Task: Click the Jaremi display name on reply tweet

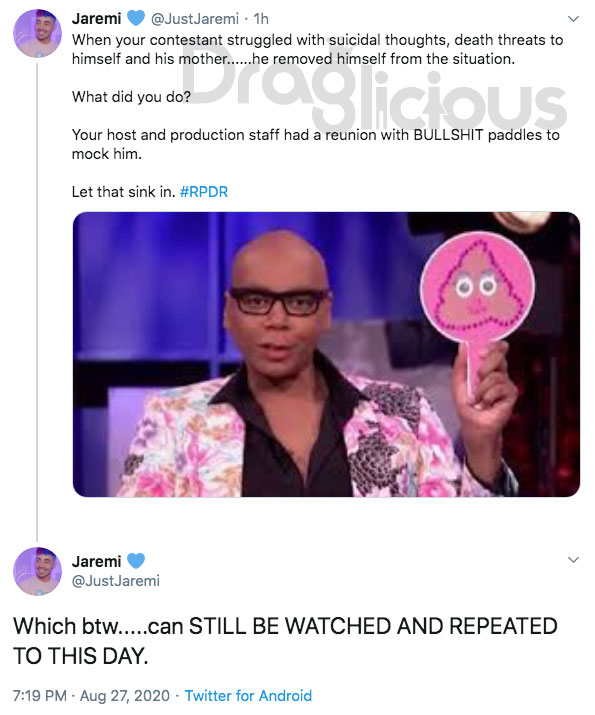Action: (96, 561)
